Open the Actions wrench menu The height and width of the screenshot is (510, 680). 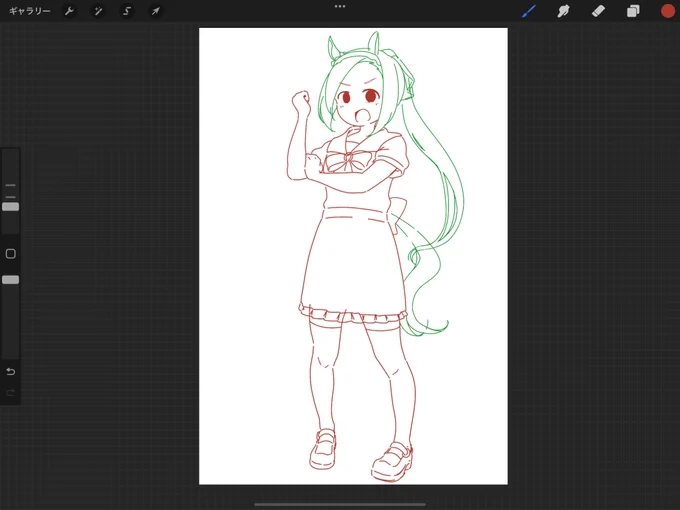(69, 11)
